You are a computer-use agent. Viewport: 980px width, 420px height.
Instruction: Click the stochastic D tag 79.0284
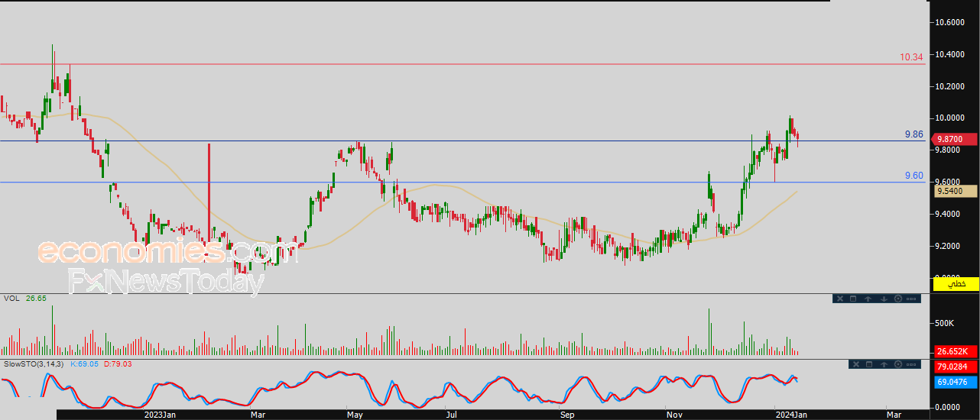pyautogui.click(x=956, y=367)
